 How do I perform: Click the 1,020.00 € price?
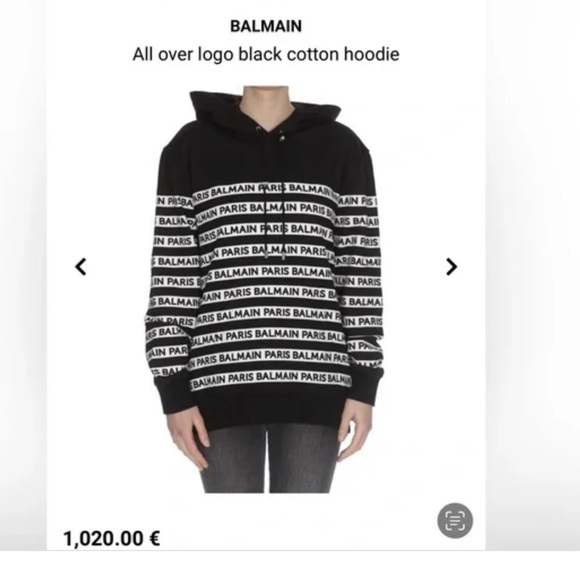112,538
